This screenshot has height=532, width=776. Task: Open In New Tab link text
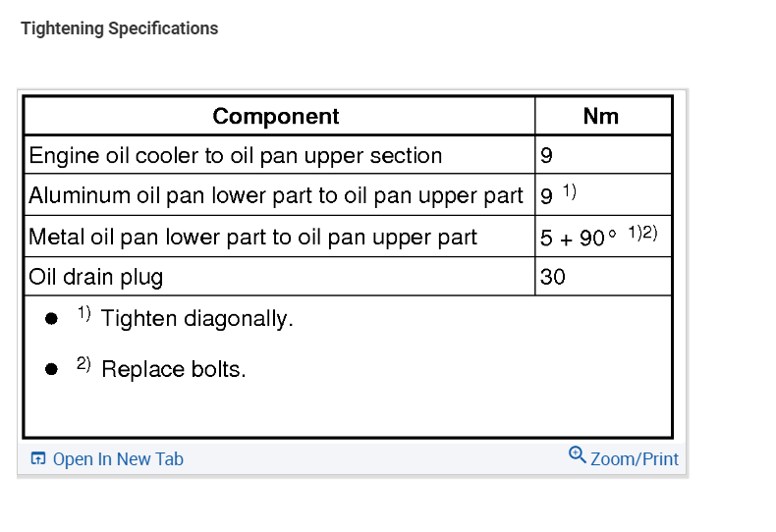coord(118,459)
